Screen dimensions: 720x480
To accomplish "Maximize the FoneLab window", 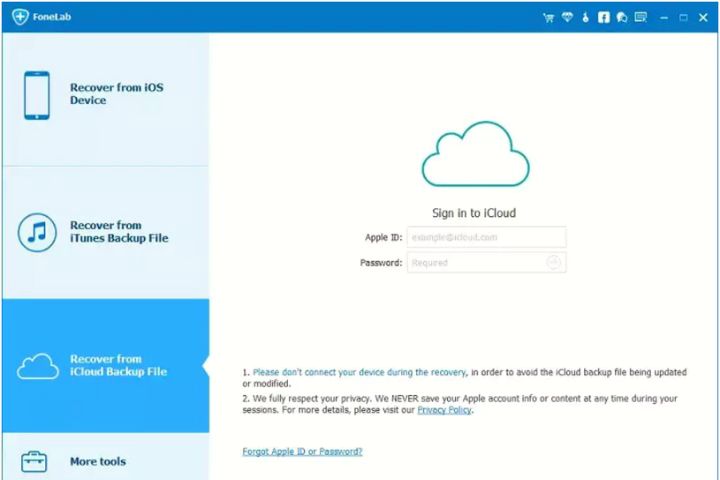I will (683, 17).
